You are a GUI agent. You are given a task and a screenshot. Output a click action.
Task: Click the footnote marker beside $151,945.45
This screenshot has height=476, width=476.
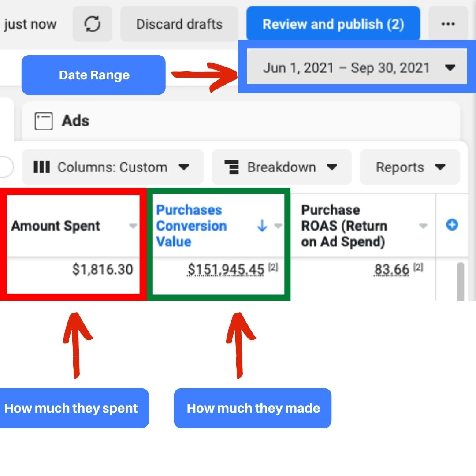[x=273, y=268]
